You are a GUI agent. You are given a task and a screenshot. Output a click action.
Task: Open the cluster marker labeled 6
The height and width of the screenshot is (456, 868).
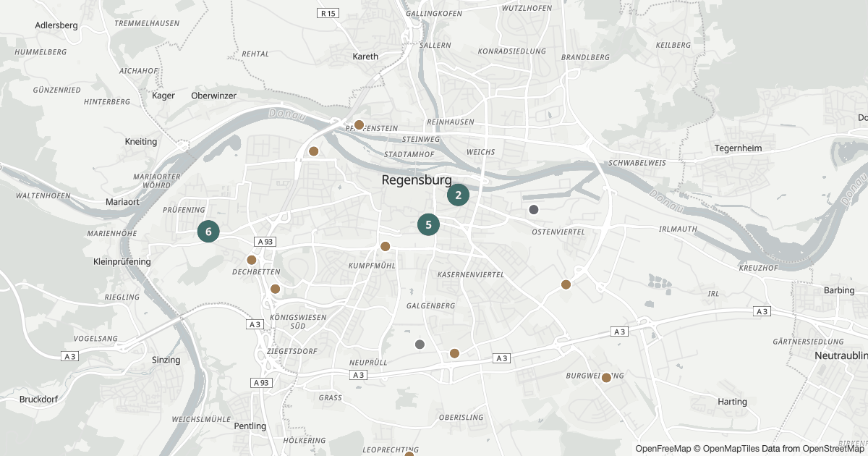208,232
